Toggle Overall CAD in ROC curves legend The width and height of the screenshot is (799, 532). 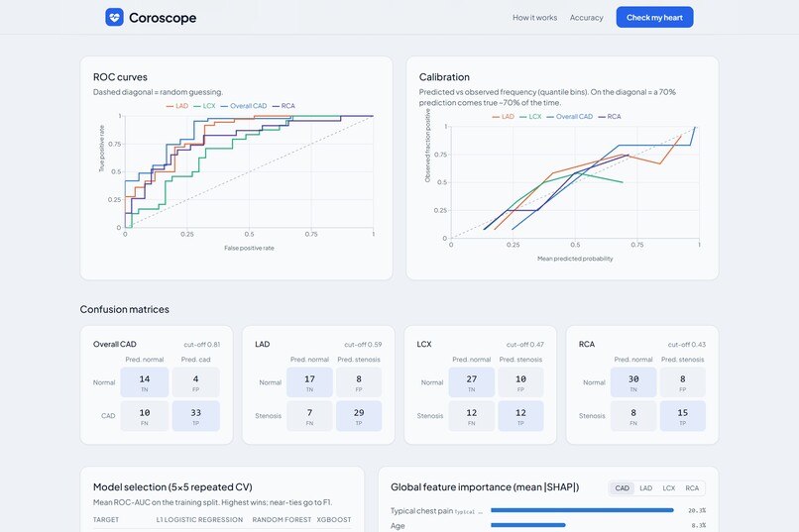click(x=244, y=106)
